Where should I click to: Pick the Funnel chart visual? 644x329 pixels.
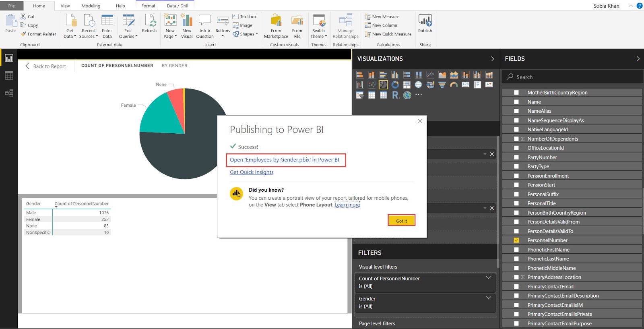click(442, 85)
